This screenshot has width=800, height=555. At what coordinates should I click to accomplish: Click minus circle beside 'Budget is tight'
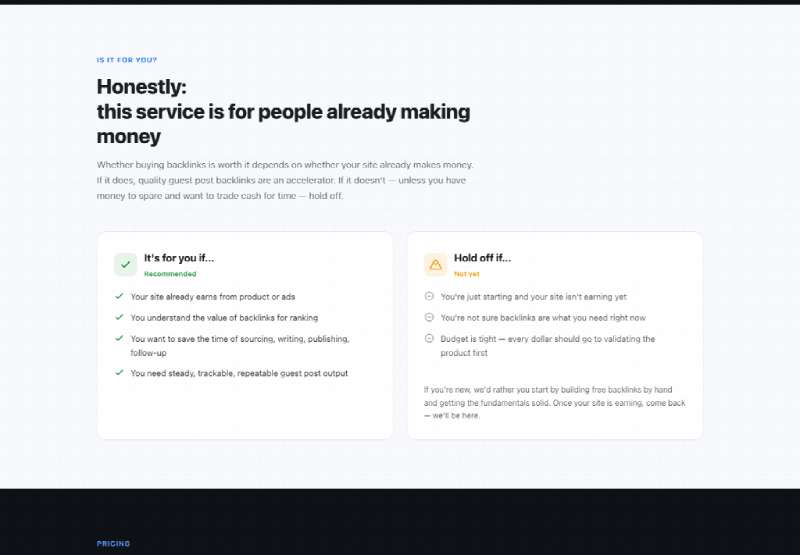pyautogui.click(x=429, y=338)
